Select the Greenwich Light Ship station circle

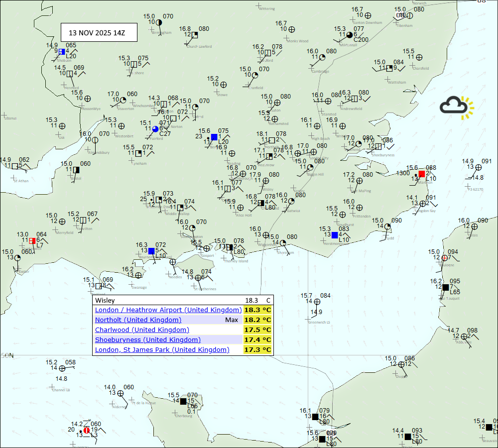tap(317, 301)
